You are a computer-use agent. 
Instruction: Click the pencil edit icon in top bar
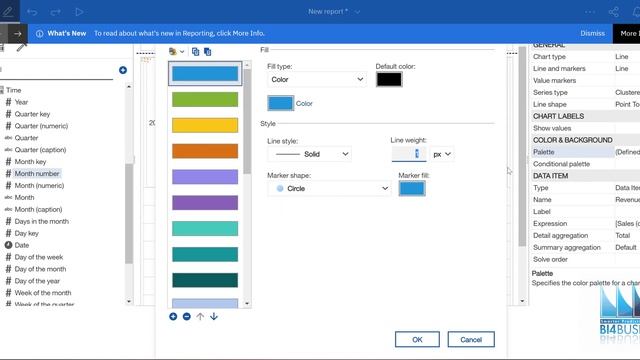(8, 12)
